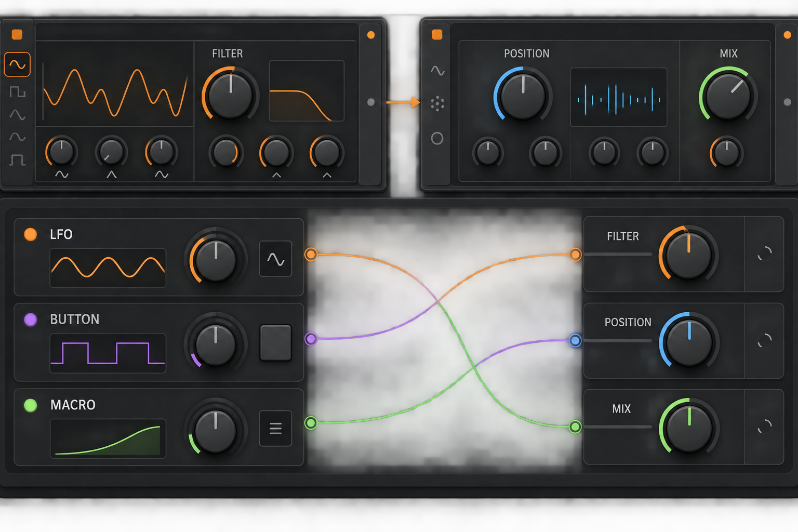Select the square wave shape in oscillator sidebar
Image resolution: width=798 pixels, height=532 pixels.
17,92
